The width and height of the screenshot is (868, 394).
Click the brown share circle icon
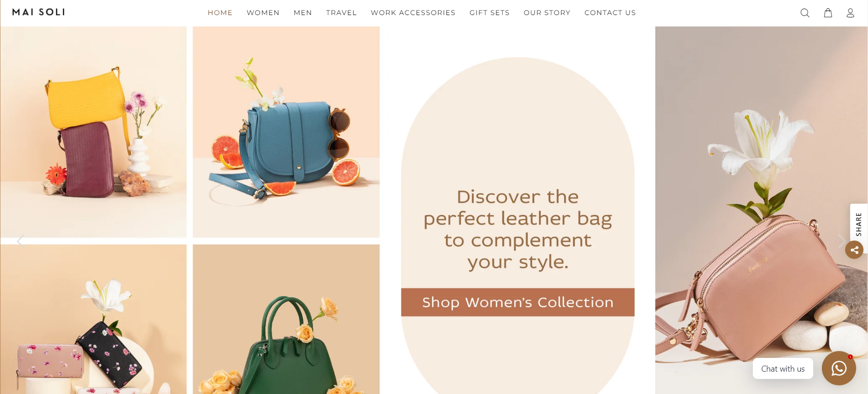854,250
